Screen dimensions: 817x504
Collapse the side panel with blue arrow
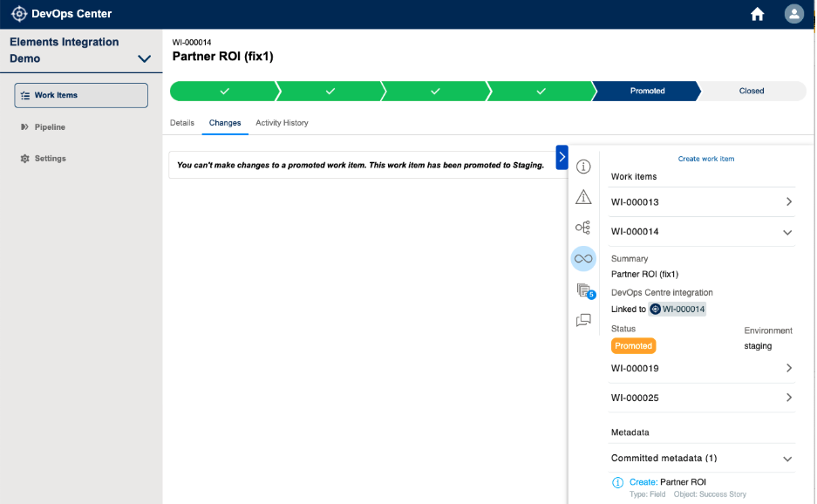562,157
